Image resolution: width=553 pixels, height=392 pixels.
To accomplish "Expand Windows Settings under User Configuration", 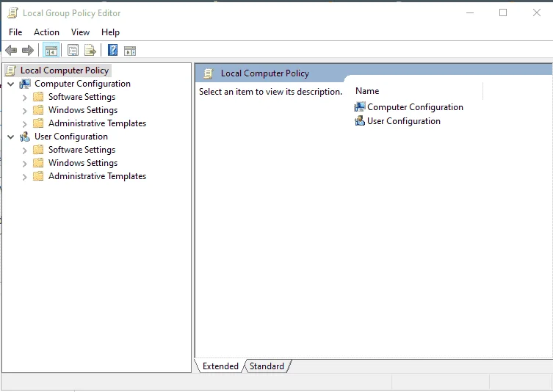I will tap(24, 164).
